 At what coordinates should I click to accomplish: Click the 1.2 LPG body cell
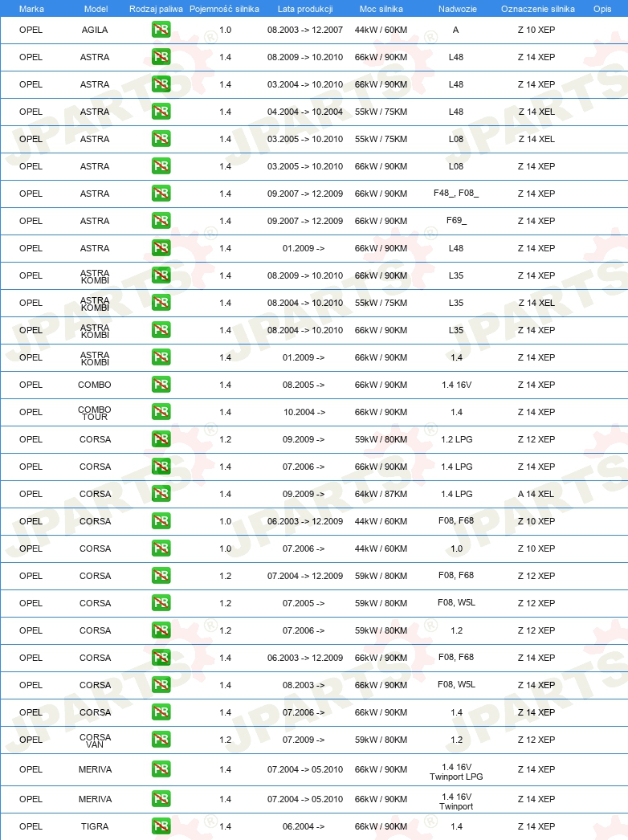pyautogui.click(x=456, y=439)
